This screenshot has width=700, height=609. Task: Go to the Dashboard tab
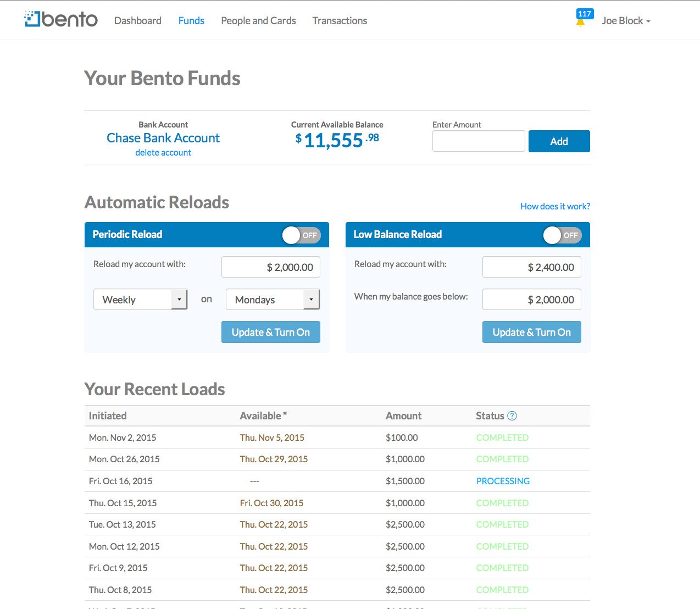[x=138, y=21]
